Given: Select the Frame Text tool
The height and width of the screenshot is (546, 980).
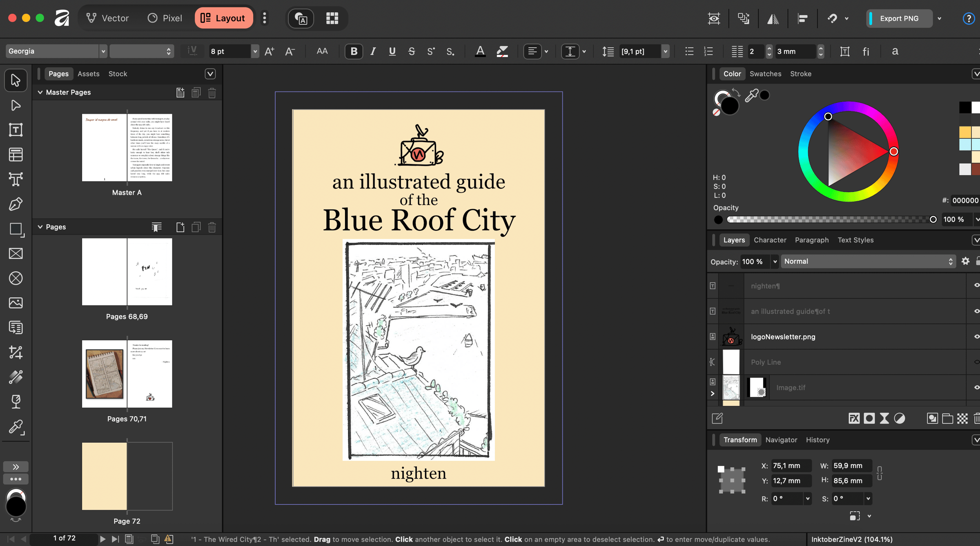Looking at the screenshot, I should pos(16,130).
